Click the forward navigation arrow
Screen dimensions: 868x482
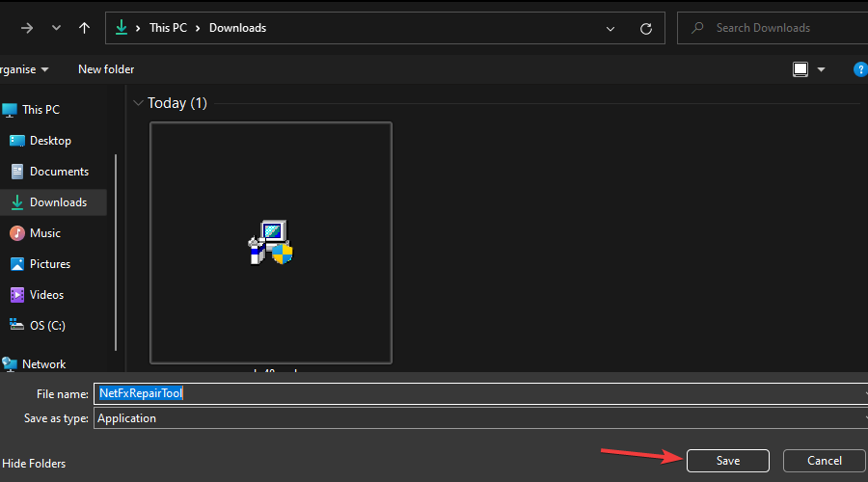(x=27, y=28)
